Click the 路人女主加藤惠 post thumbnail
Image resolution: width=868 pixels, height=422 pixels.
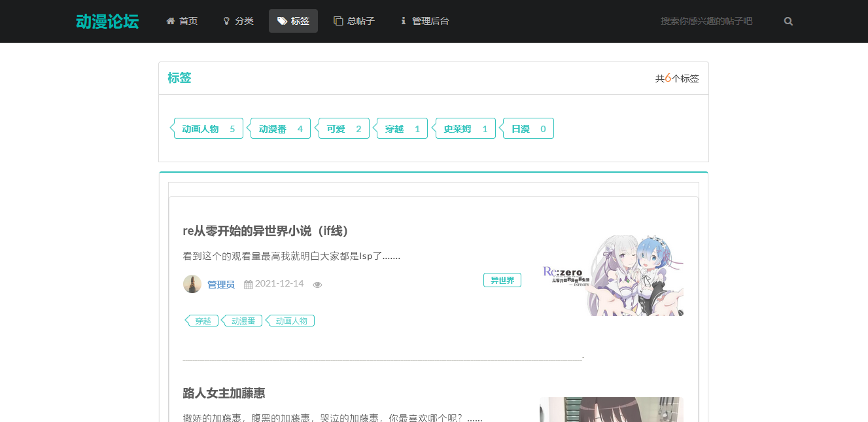point(612,410)
